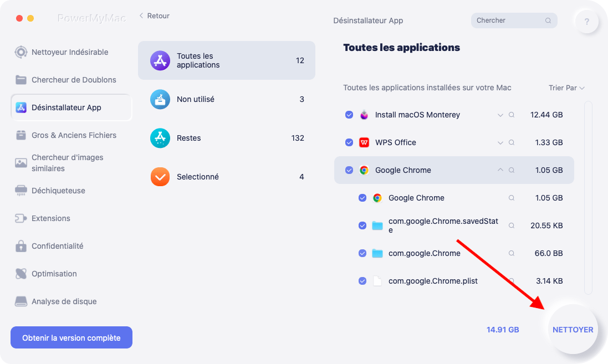Click the NETTOYER button
Image resolution: width=608 pixels, height=364 pixels.
click(573, 330)
